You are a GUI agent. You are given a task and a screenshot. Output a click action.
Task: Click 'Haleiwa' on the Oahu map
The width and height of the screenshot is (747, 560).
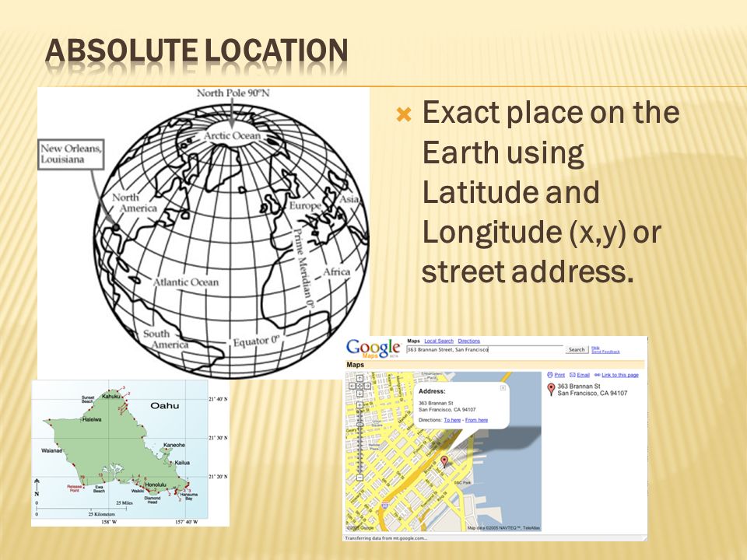92,419
